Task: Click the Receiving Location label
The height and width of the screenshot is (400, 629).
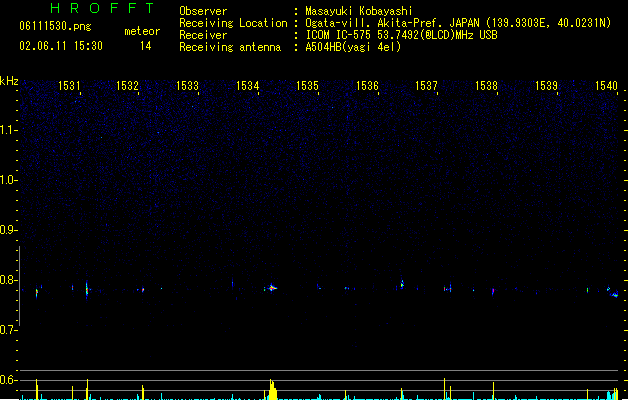Action: click(x=233, y=23)
